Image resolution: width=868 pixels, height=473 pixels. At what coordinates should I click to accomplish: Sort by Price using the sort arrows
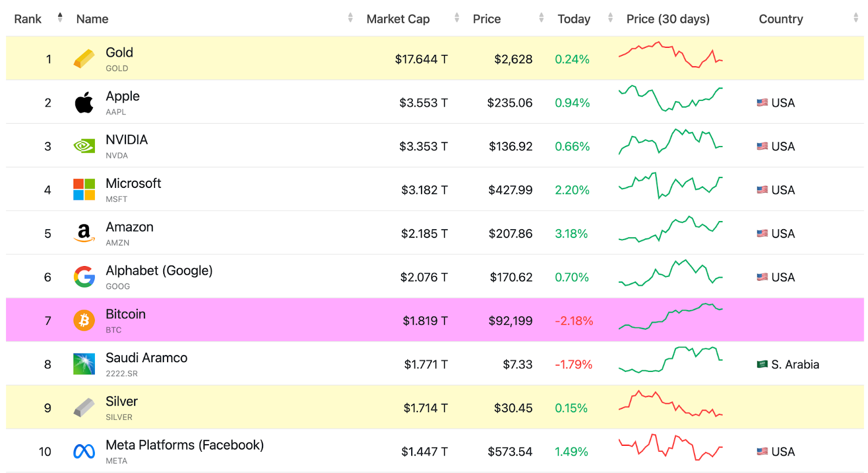541,18
